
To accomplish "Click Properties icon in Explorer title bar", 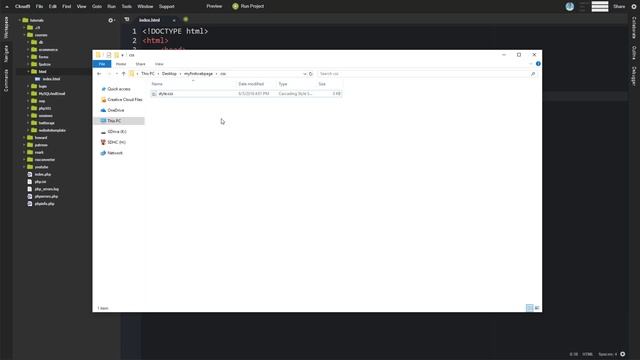I will (x=109, y=55).
